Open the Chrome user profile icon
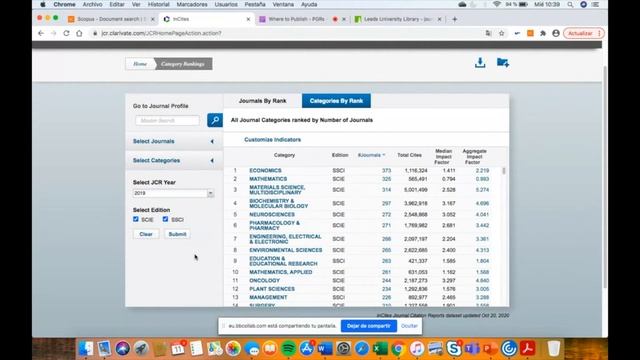The image size is (640, 360). [556, 33]
